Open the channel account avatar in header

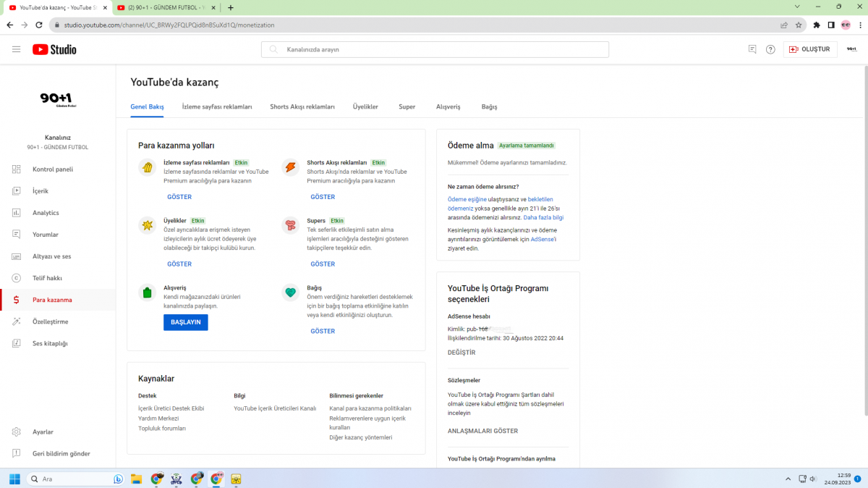(852, 49)
